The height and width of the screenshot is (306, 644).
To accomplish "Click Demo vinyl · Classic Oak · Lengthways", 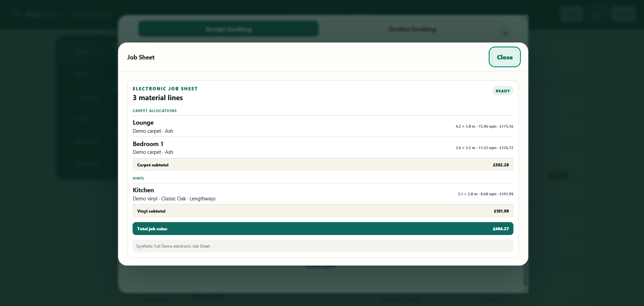I will [174, 199].
